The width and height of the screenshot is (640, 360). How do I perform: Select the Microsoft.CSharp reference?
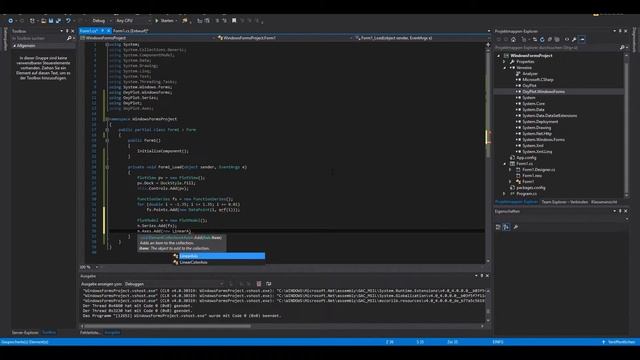[x=538, y=80]
